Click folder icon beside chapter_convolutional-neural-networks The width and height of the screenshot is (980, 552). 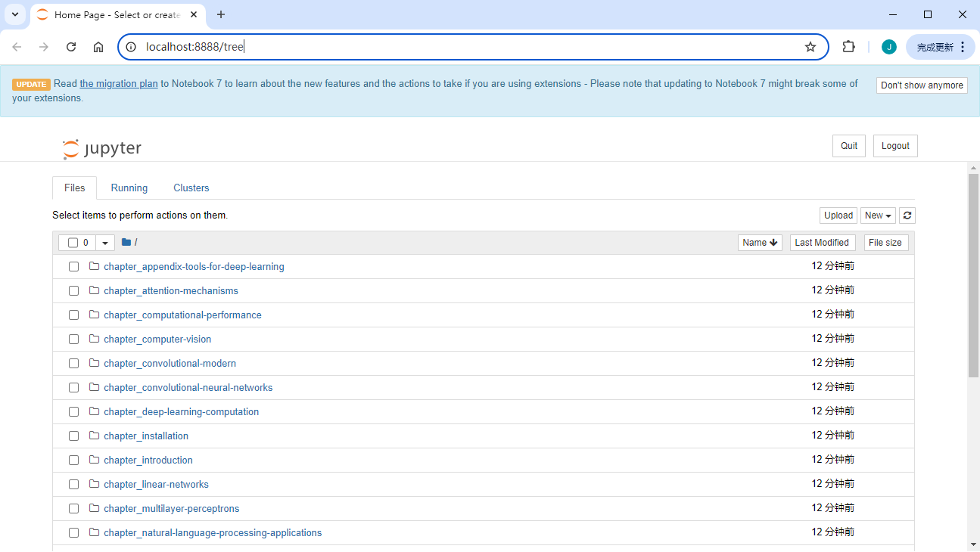(95, 387)
